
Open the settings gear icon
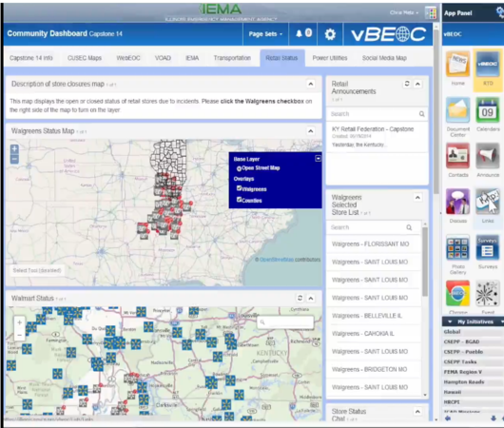click(x=330, y=33)
